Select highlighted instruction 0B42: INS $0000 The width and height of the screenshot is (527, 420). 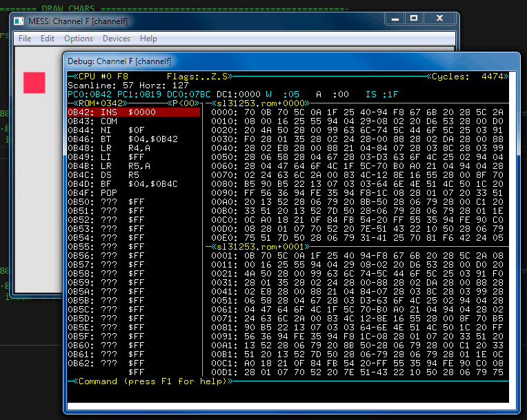134,112
